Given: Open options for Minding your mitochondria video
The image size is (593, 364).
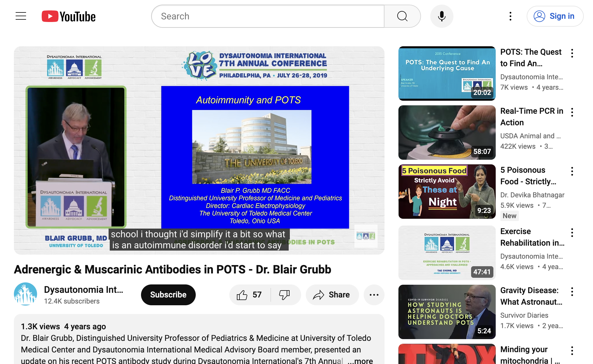Looking at the screenshot, I should click(572, 351).
